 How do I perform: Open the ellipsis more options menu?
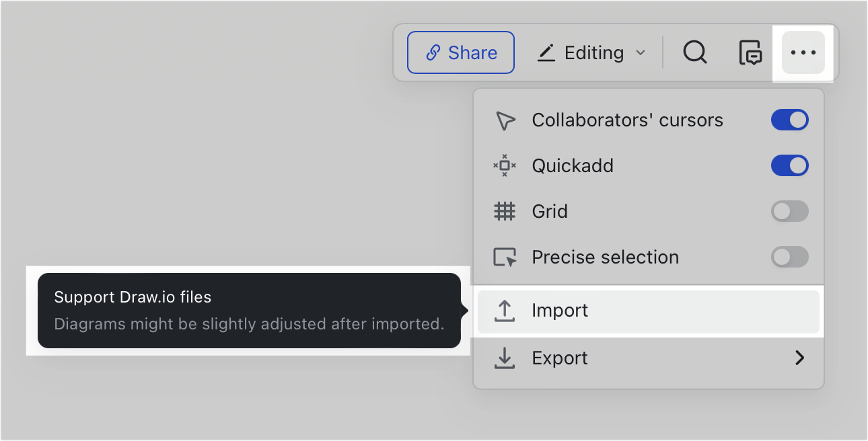[x=803, y=52]
